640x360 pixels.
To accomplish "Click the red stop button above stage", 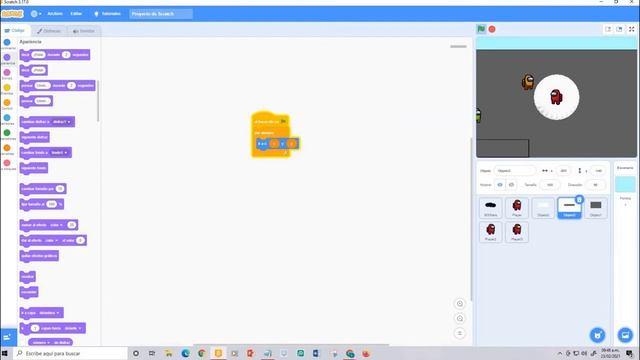I will click(x=492, y=29).
